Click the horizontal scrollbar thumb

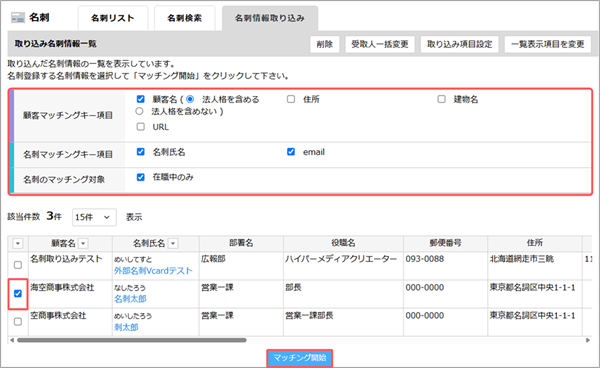[132, 340]
